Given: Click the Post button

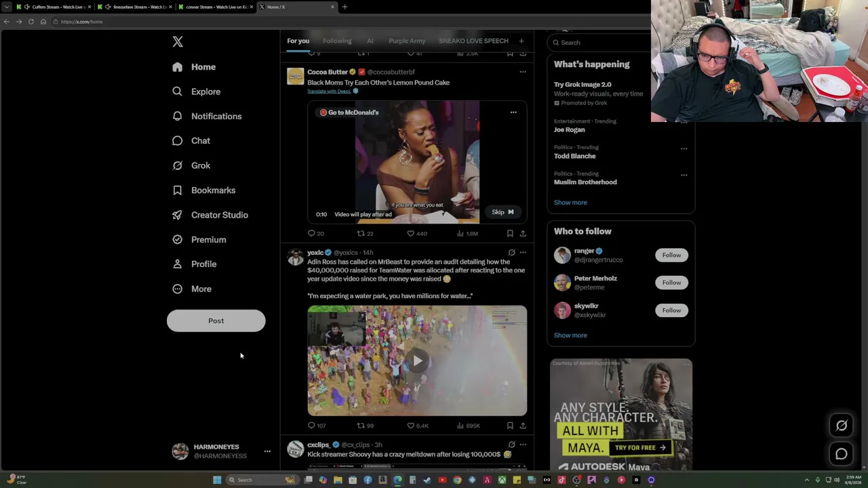Looking at the screenshot, I should 216,321.
